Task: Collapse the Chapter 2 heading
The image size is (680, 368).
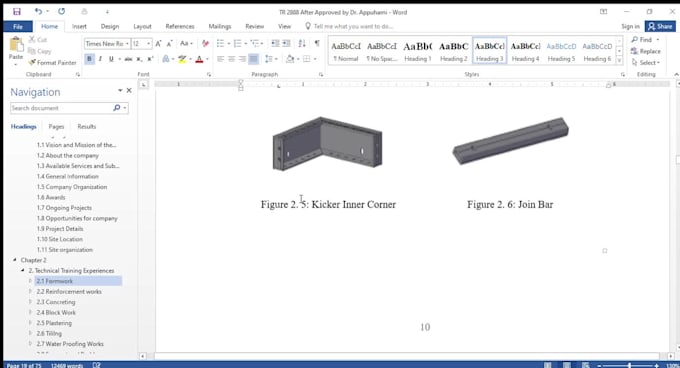Action: 15,260
